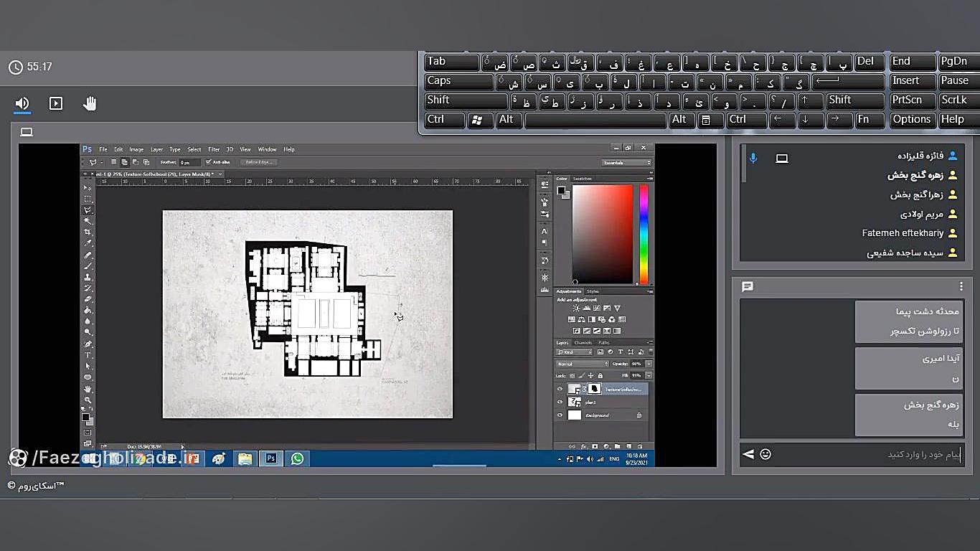Select the Magic Wand tool
This screenshot has width=980, height=551.
(x=88, y=222)
